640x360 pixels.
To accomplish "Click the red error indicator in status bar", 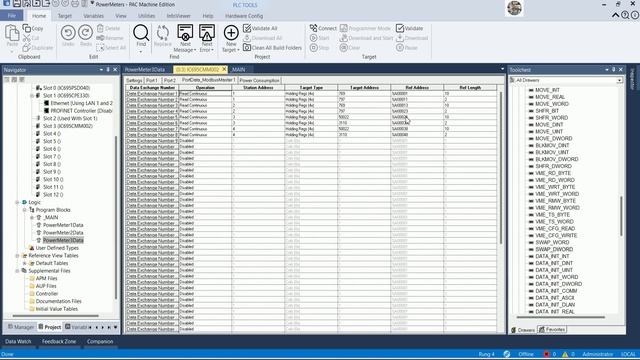I will [x=547, y=354].
